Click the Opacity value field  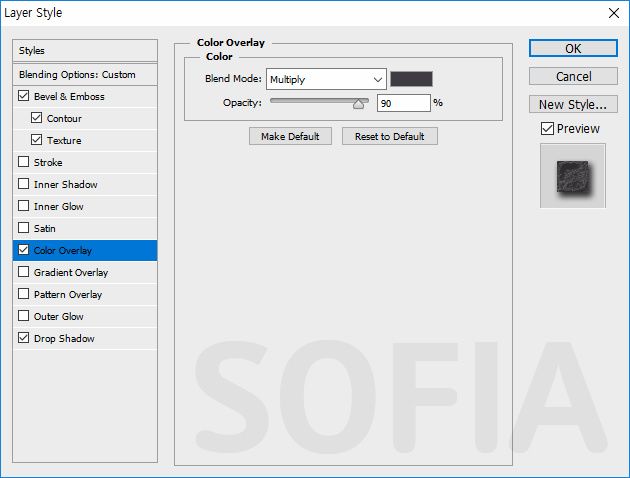pos(403,103)
